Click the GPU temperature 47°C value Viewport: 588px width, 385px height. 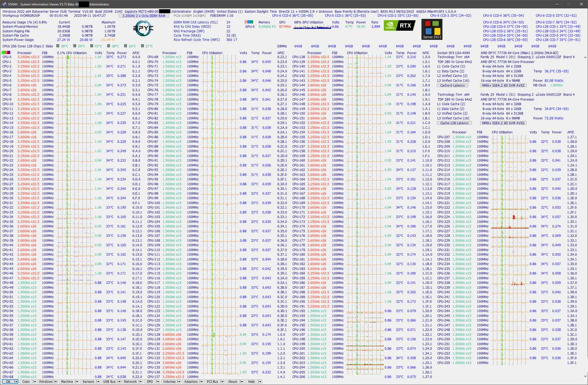click(349, 26)
